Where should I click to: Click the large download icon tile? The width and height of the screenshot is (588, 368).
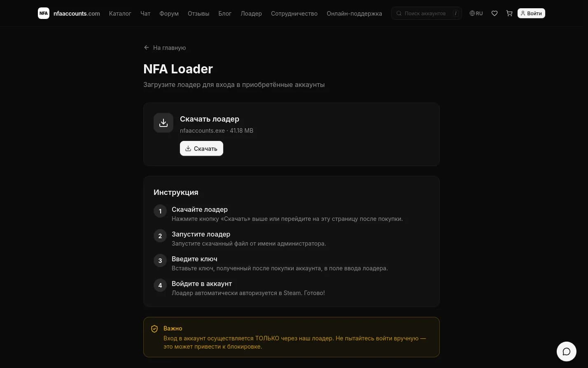[163, 123]
